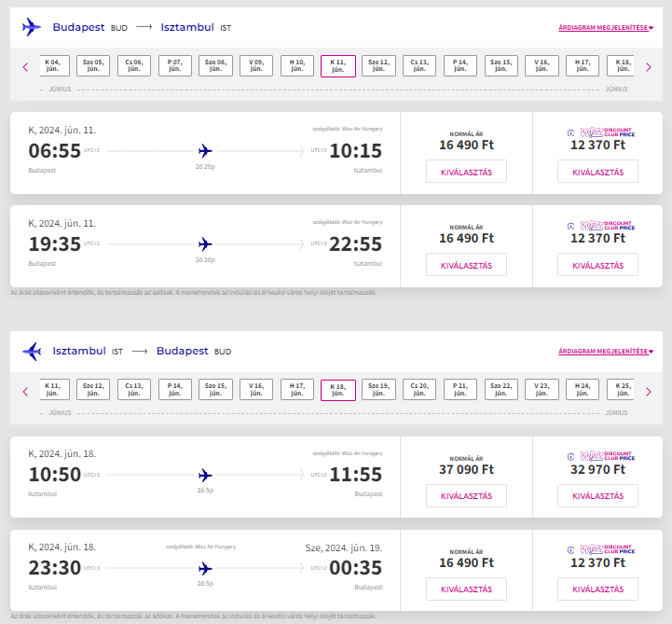Choose normal price 37 090 Ft for 10:50 flight
The height and width of the screenshot is (624, 672).
point(466,496)
